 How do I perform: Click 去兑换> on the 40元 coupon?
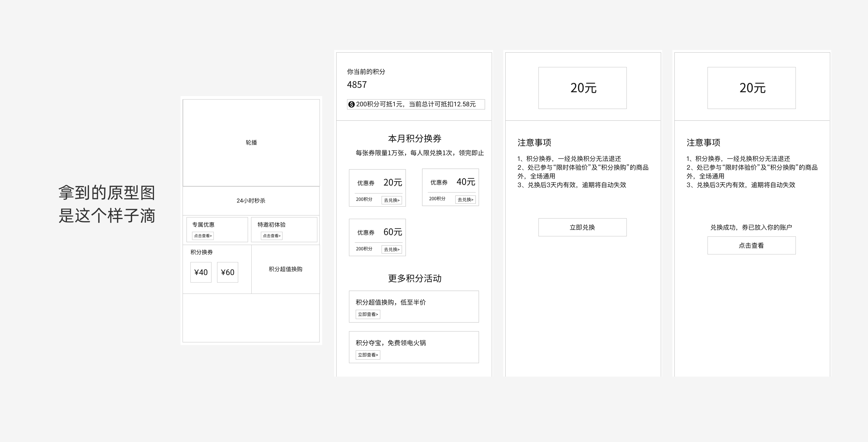click(x=465, y=199)
